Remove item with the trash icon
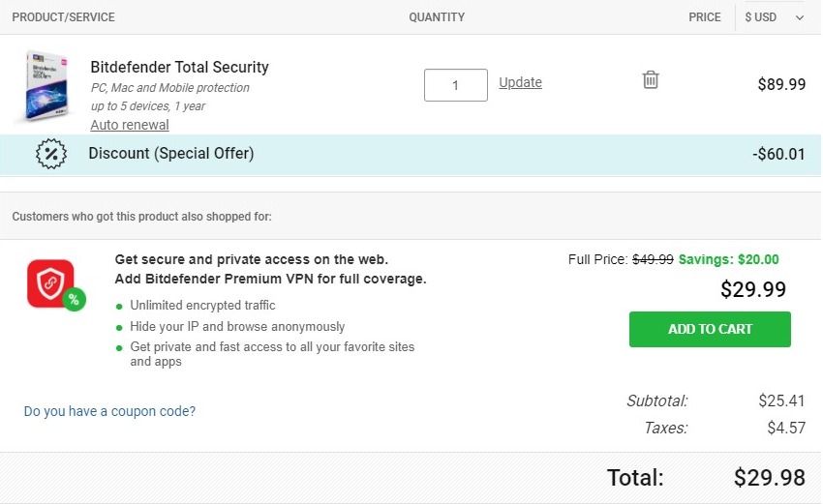 tap(651, 80)
